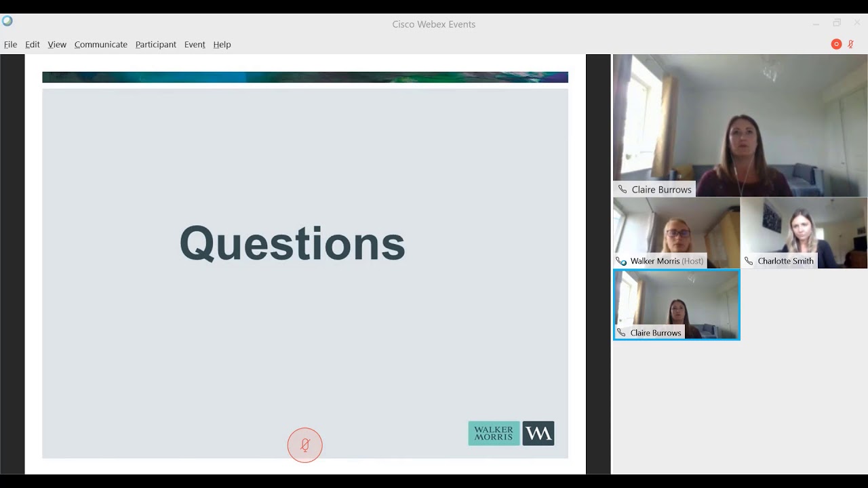
Task: Click the phone icon next to Walker Morris (Host)
Action: click(621, 261)
